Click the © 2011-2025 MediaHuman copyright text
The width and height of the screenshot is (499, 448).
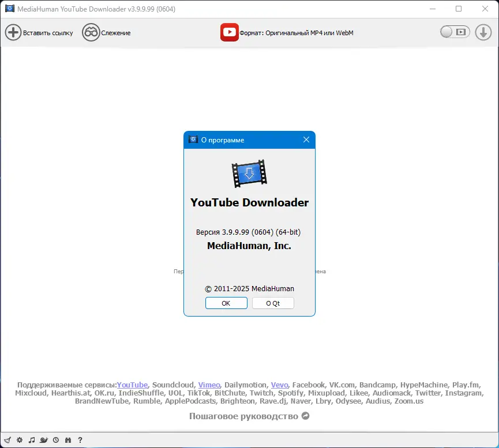249,289
